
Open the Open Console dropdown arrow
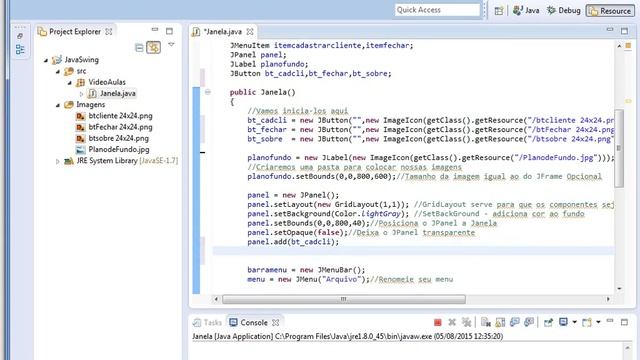[x=598, y=322]
